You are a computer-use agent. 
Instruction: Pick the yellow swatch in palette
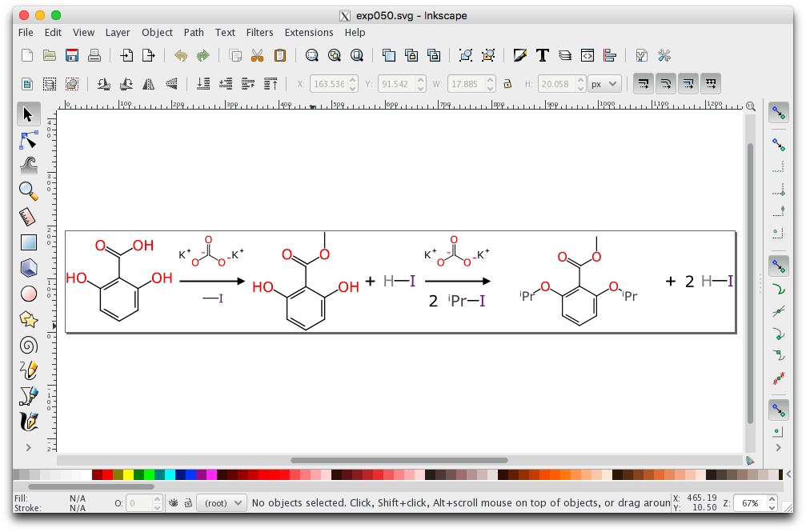pyautogui.click(x=128, y=474)
